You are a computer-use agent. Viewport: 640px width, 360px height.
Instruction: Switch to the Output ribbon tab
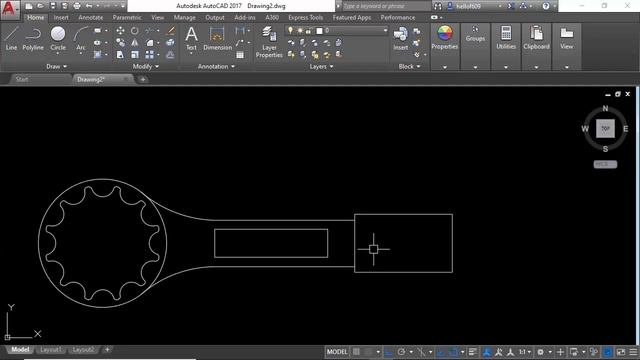tap(215, 18)
